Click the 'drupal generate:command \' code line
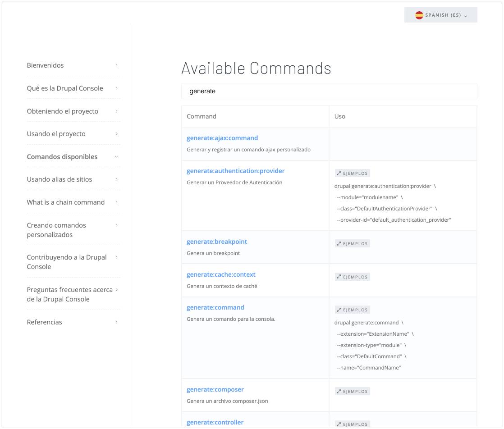This screenshot has height=429, width=504. coord(369,323)
